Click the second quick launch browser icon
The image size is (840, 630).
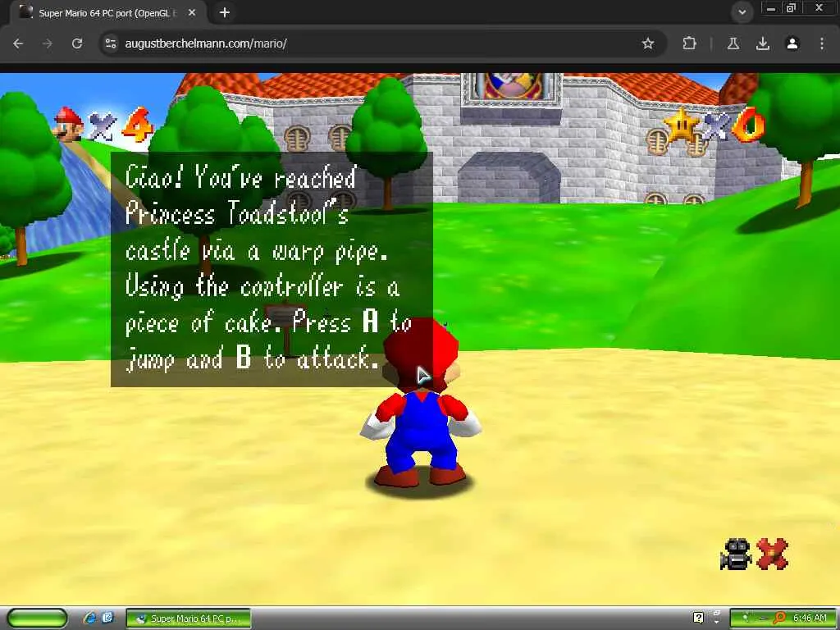[x=107, y=619]
